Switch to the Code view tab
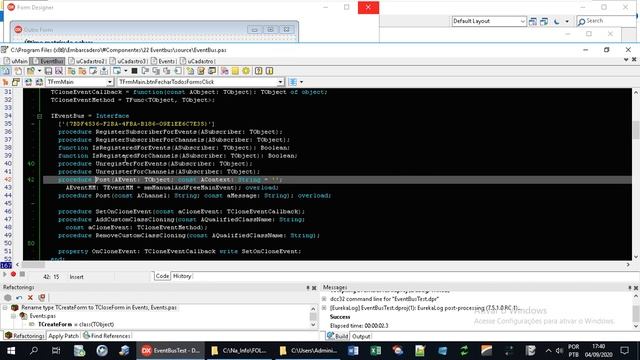Screen dimensions: 640x360 tap(162, 276)
